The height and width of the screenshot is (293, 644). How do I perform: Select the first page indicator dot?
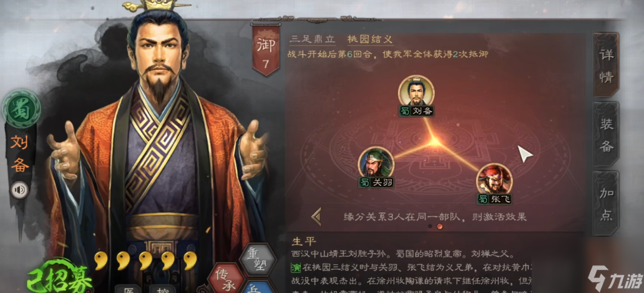pyautogui.click(x=430, y=226)
